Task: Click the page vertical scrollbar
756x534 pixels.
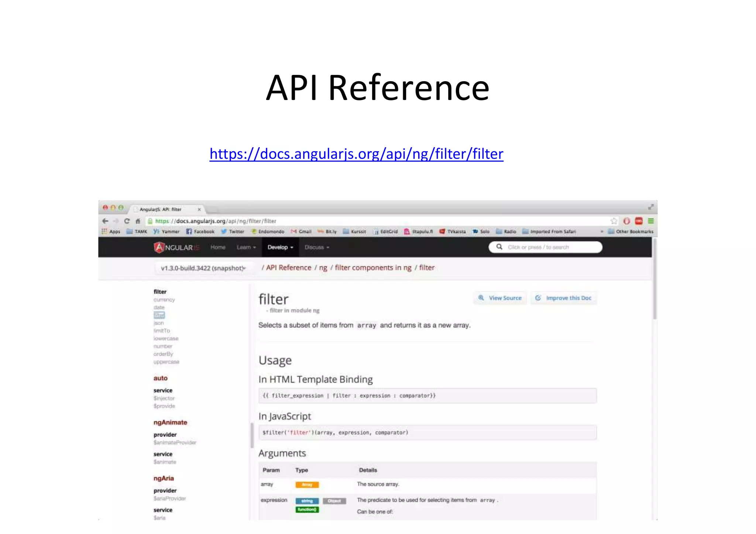Action: [x=655, y=279]
